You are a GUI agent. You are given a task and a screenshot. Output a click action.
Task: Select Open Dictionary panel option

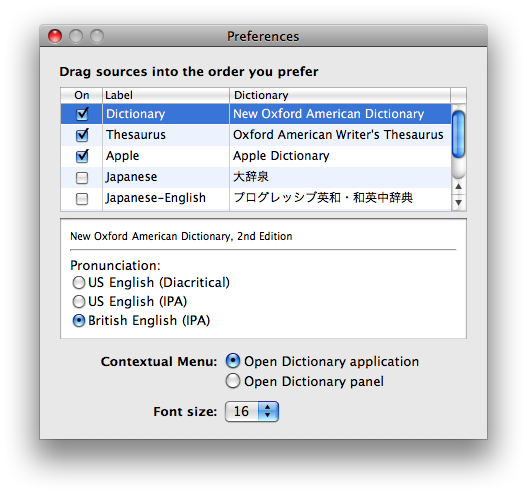(x=233, y=381)
